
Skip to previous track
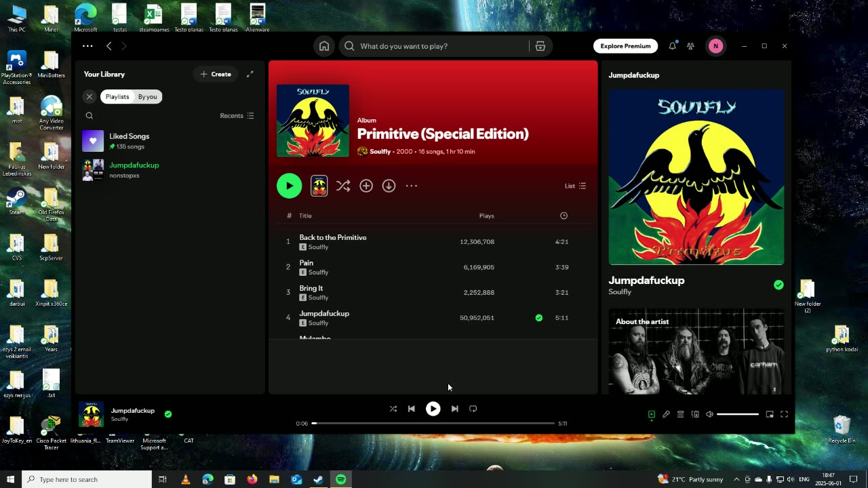click(x=412, y=409)
